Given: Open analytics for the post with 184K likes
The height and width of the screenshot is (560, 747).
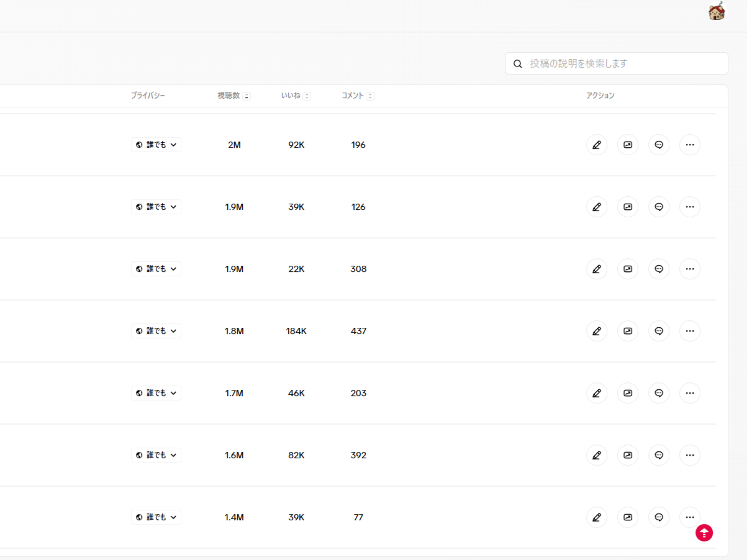Looking at the screenshot, I should click(628, 331).
